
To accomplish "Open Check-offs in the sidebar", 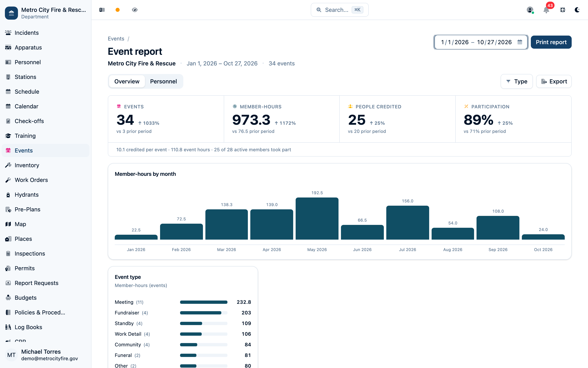I will (x=46, y=121).
